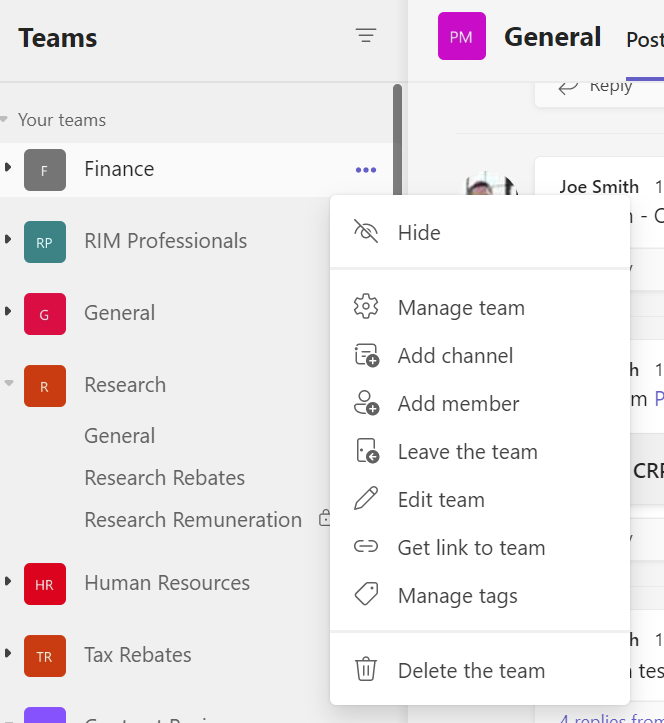Click the Reply arrow icon
Image resolution: width=664 pixels, height=723 pixels.
(568, 87)
